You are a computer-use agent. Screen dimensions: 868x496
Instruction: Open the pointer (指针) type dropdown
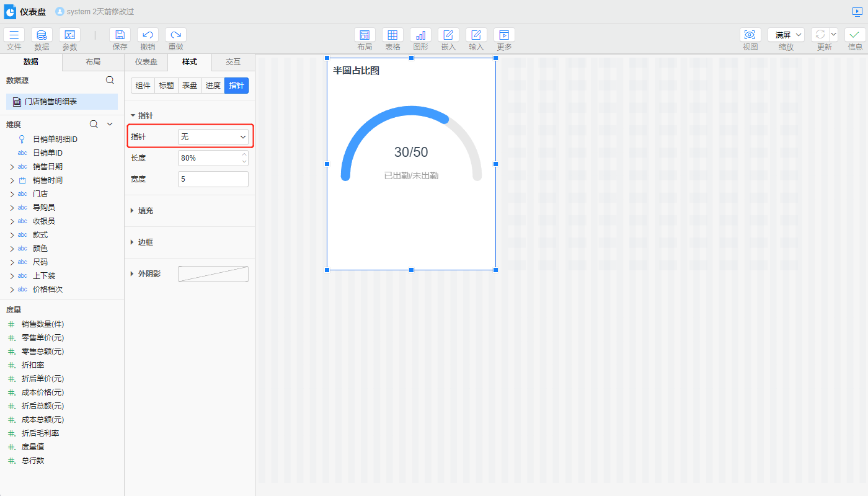click(x=213, y=137)
